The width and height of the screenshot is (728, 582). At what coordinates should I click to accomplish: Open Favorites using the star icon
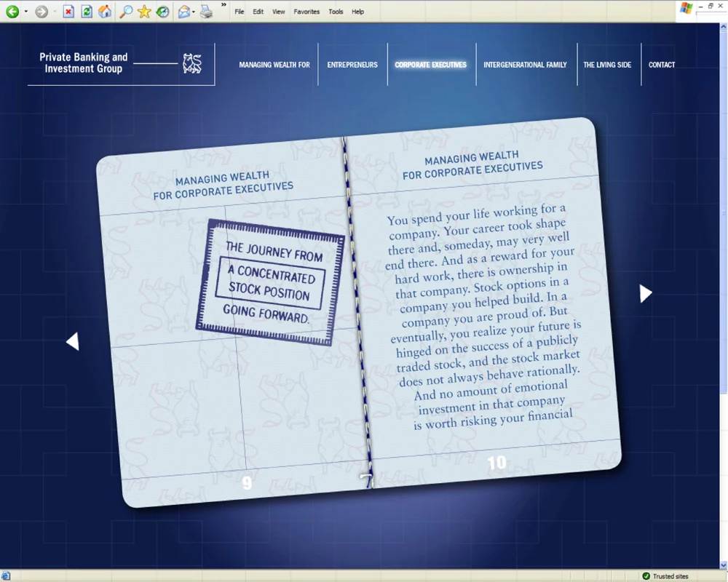[144, 12]
